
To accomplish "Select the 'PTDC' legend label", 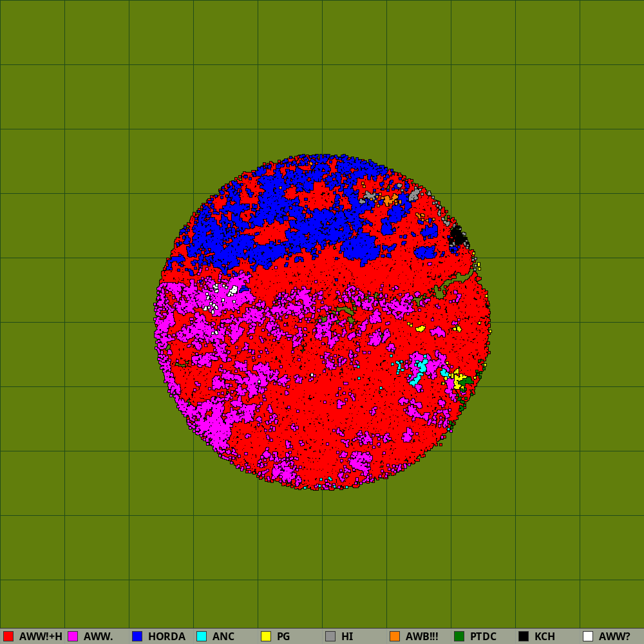I will tap(483, 636).
